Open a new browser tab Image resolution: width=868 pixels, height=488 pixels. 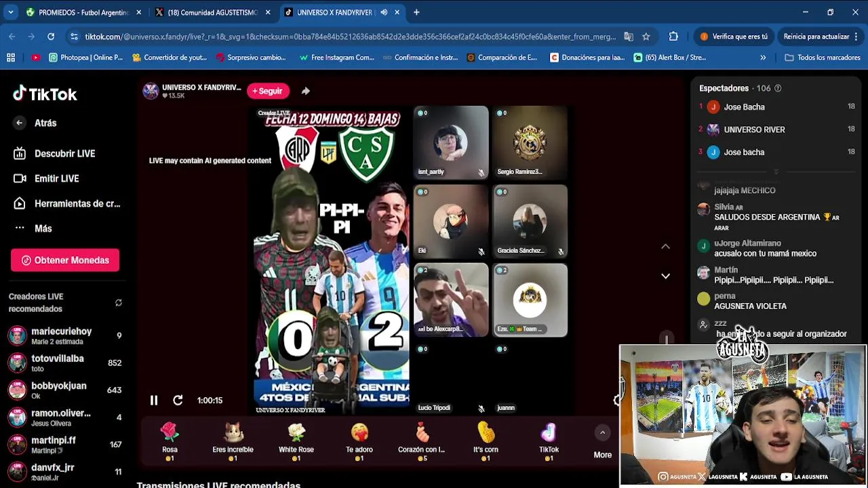click(416, 12)
